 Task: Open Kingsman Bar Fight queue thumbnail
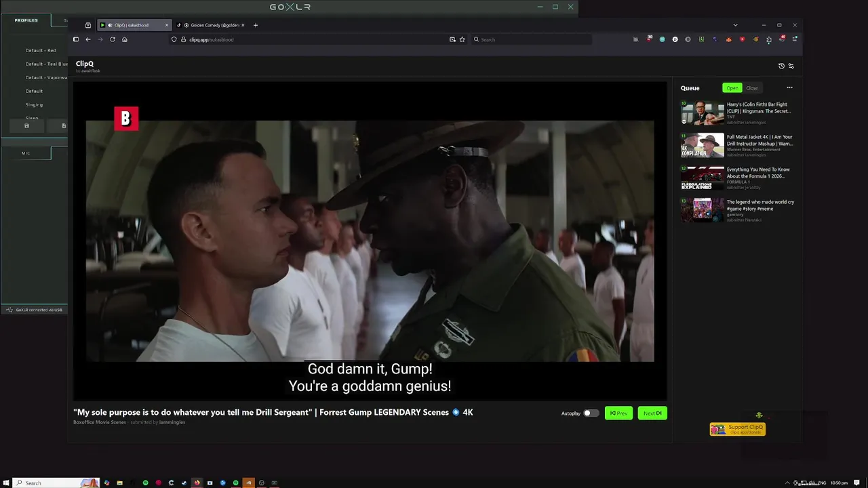(x=703, y=113)
